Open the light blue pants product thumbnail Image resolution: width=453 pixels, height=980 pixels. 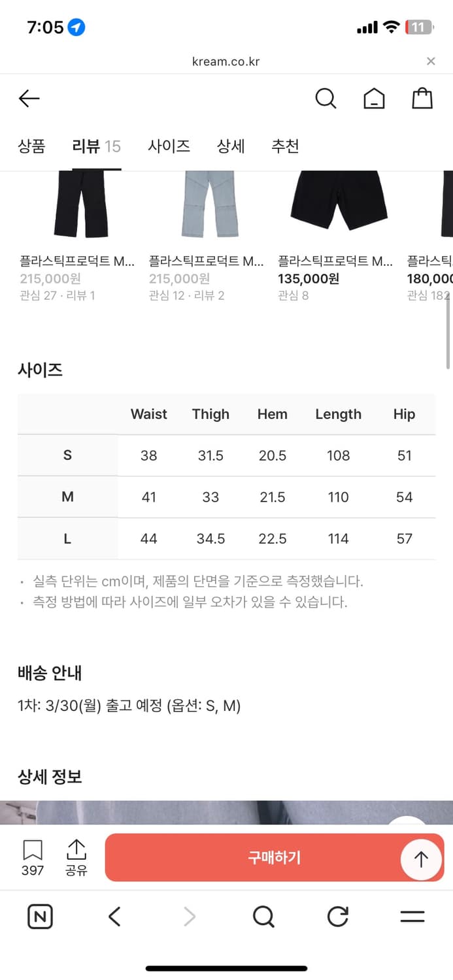pos(209,203)
